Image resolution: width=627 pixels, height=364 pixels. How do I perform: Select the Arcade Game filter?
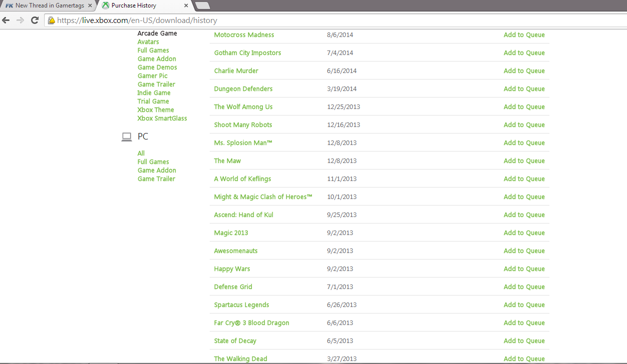click(157, 33)
